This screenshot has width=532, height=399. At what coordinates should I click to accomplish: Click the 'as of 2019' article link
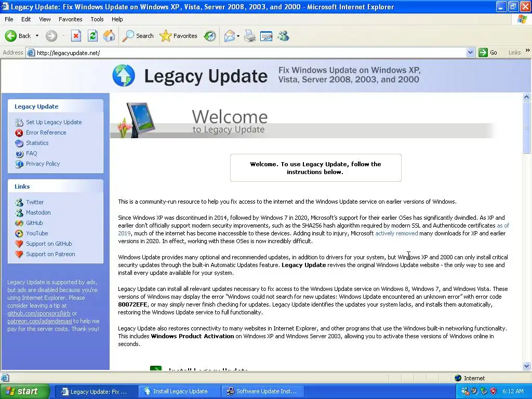[x=503, y=225]
